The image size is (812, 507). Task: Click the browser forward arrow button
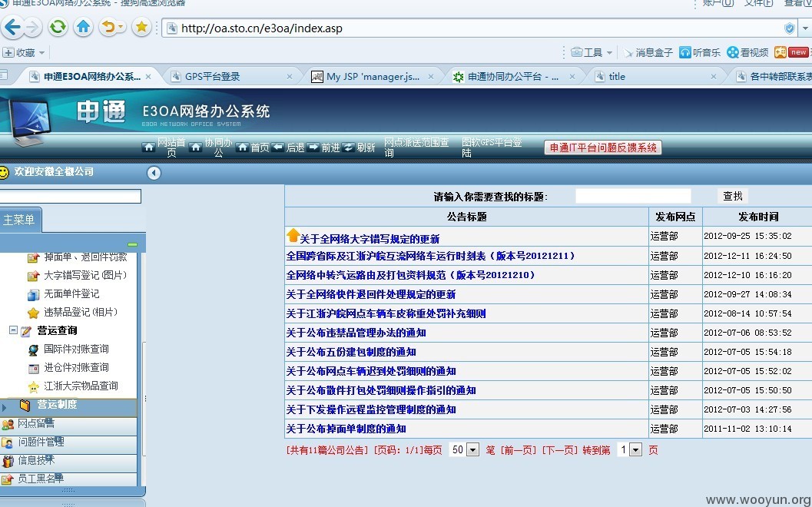pyautogui.click(x=32, y=28)
